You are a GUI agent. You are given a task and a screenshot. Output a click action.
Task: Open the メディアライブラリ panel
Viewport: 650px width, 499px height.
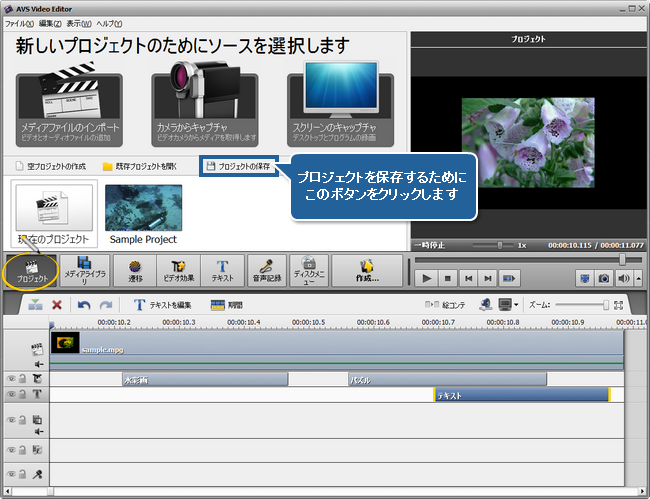(84, 271)
